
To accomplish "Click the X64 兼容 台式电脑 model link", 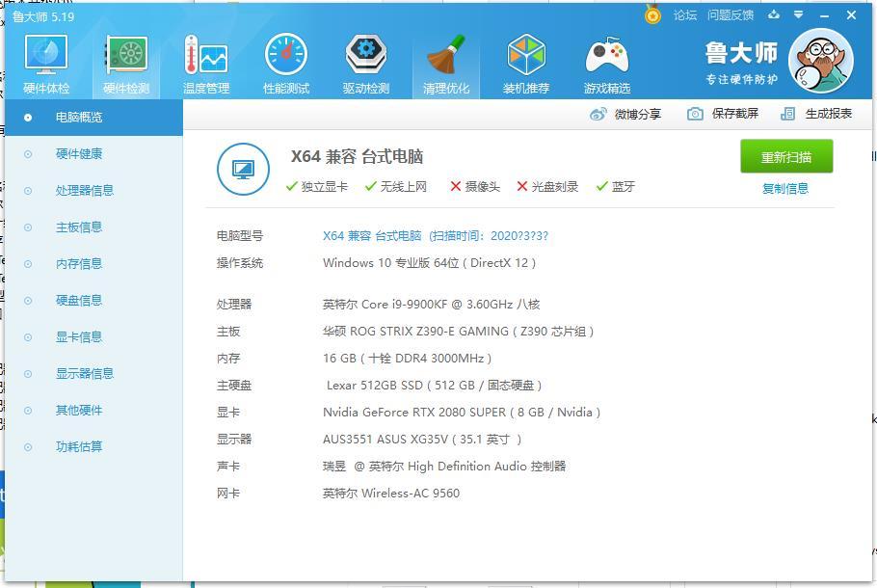I will (x=371, y=236).
